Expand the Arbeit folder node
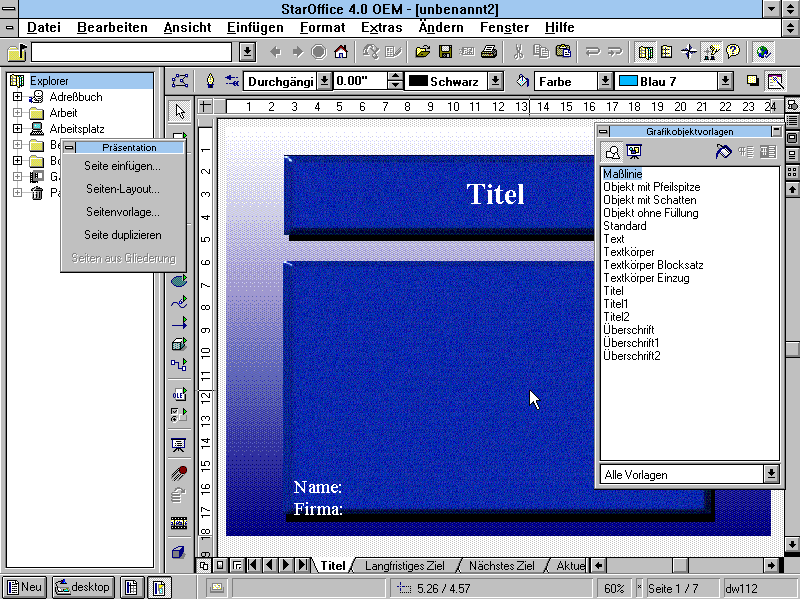The image size is (800, 599). point(17,113)
